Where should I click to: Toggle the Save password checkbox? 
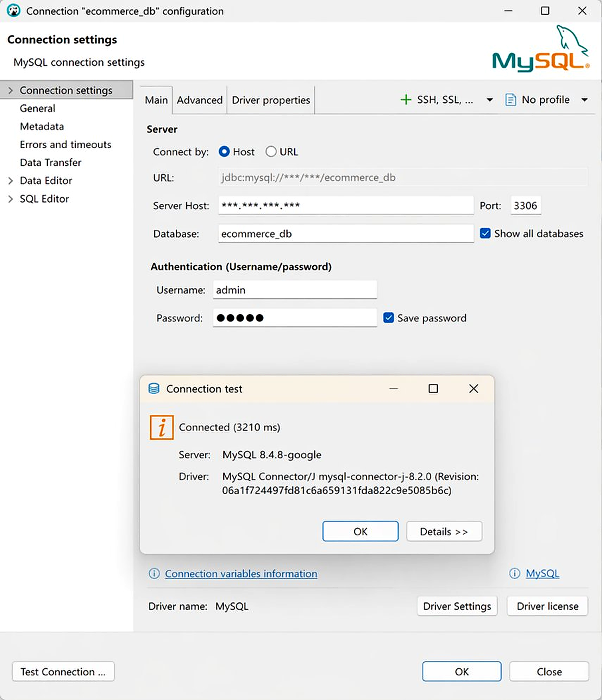(388, 318)
